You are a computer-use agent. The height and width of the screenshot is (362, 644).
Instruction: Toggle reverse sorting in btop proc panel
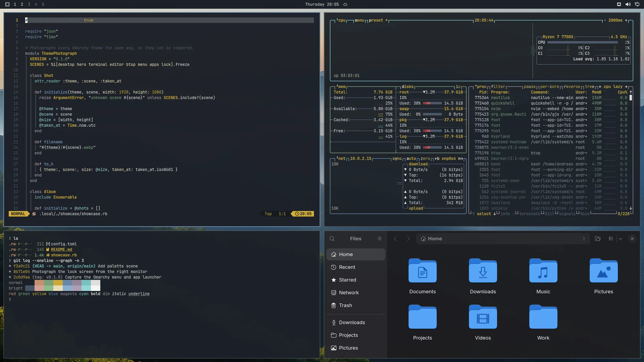(572, 87)
